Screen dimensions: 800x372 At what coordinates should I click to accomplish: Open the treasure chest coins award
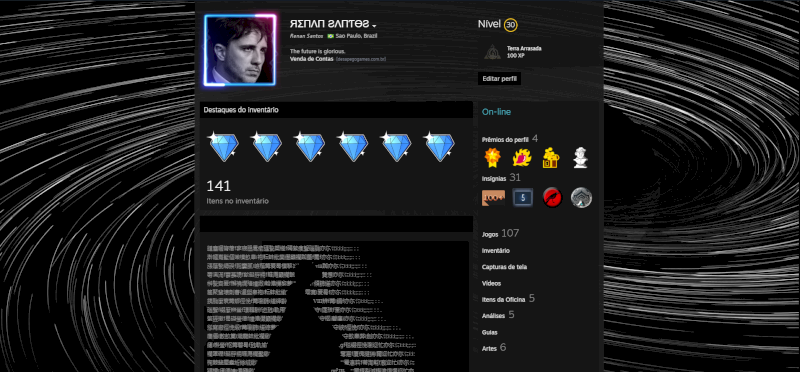tap(551, 158)
